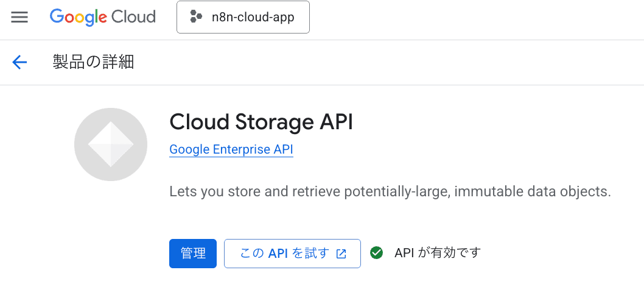The image size is (644, 306).
Task: Click the back arrow icon
Action: [x=19, y=62]
